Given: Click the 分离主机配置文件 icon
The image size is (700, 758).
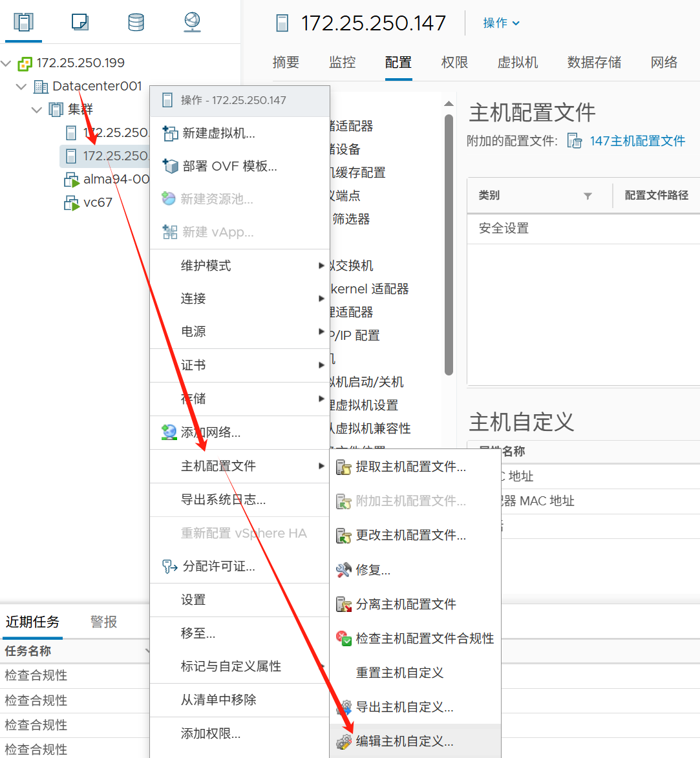Looking at the screenshot, I should point(343,604).
